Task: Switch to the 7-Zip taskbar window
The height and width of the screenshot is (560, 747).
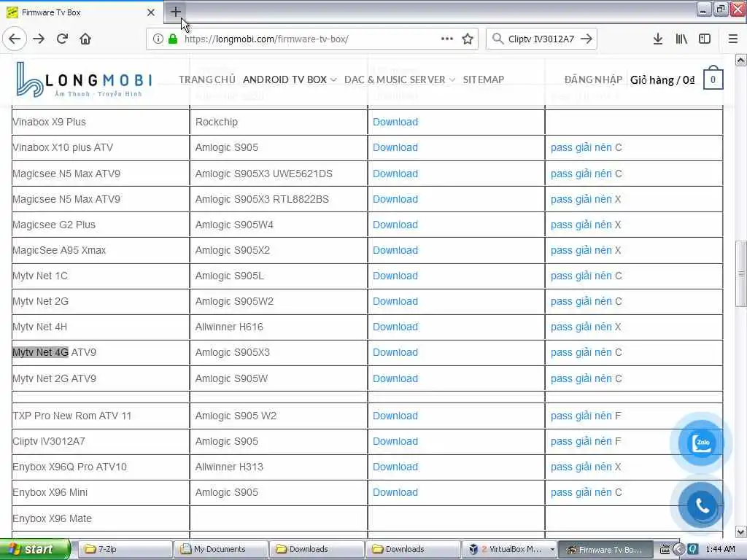Action: (x=125, y=550)
